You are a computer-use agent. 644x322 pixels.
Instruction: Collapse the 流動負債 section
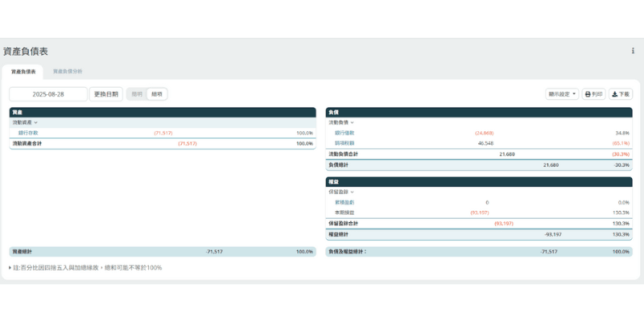341,122
